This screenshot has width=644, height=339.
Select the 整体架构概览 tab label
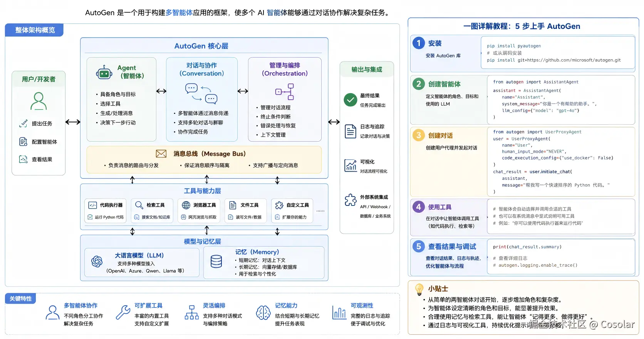[x=35, y=30]
